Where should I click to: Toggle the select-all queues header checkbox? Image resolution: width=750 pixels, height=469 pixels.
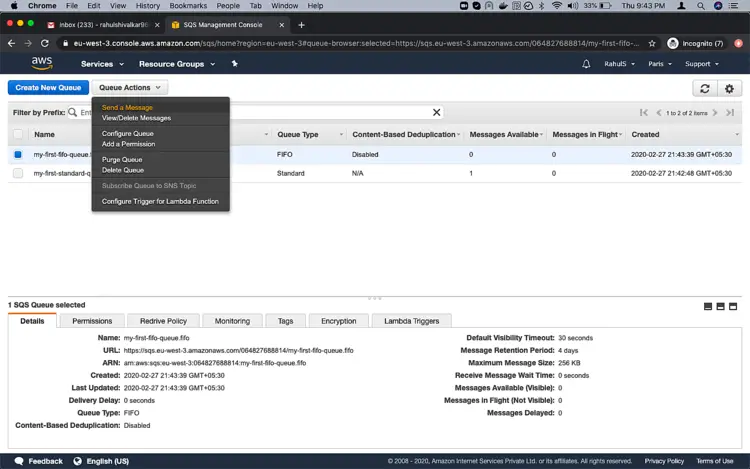coord(18,134)
